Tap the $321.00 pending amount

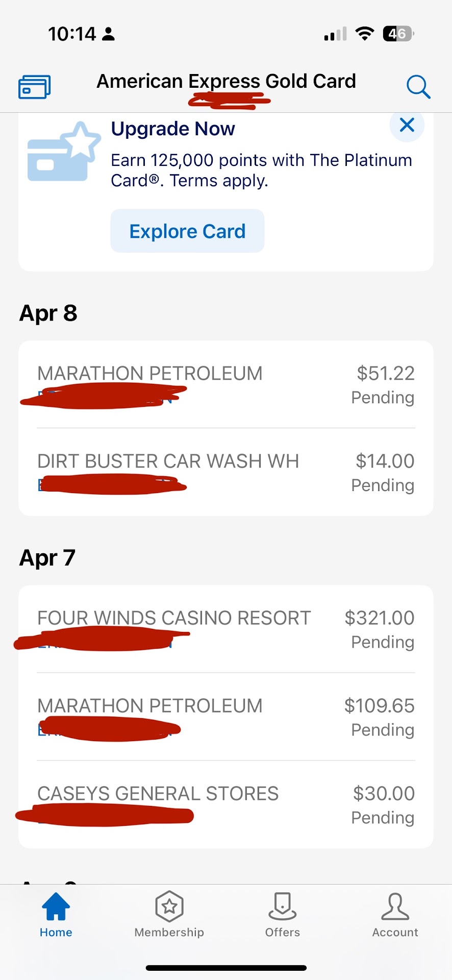(379, 618)
